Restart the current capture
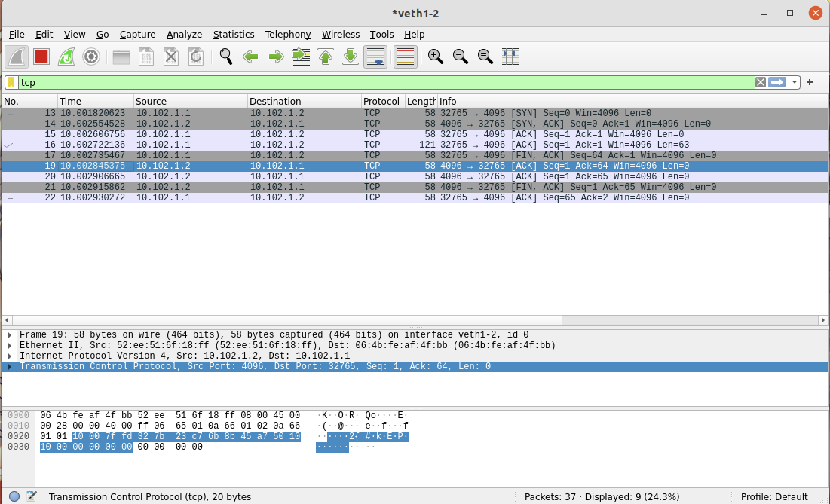Image resolution: width=830 pixels, height=504 pixels. pyautogui.click(x=66, y=57)
